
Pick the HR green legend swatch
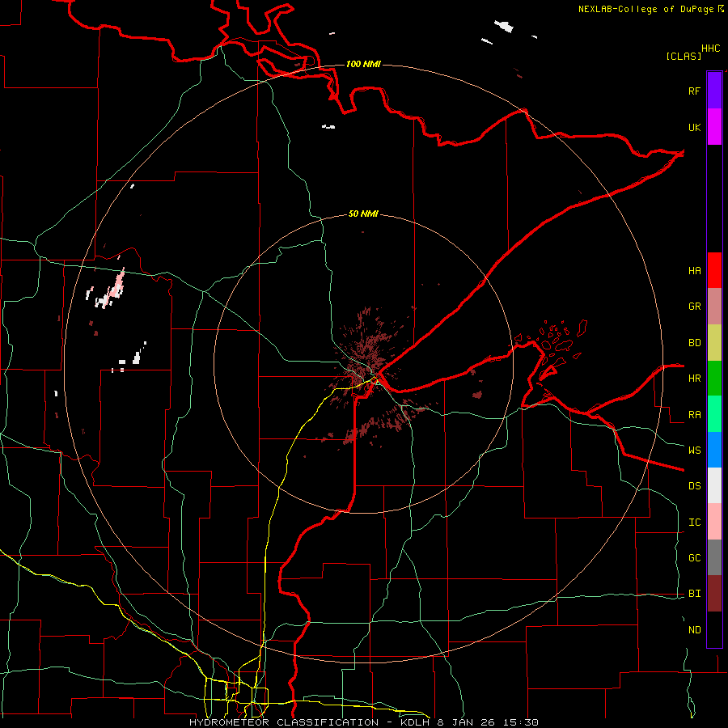click(714, 378)
